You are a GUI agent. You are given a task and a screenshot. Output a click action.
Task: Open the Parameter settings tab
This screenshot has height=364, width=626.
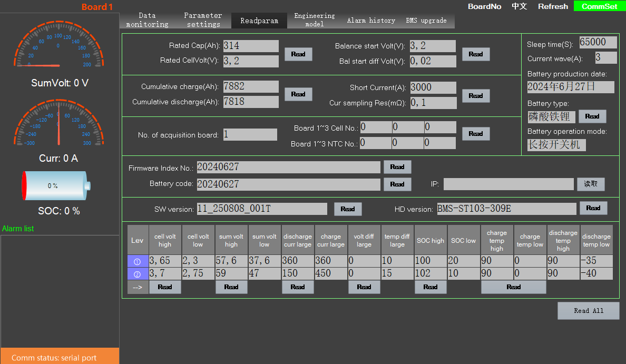(x=203, y=20)
